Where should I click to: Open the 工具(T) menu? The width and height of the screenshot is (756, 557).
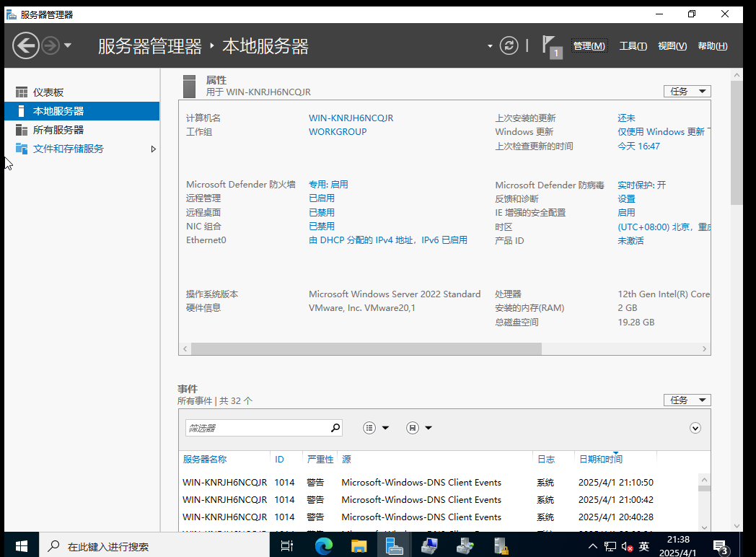pyautogui.click(x=633, y=45)
